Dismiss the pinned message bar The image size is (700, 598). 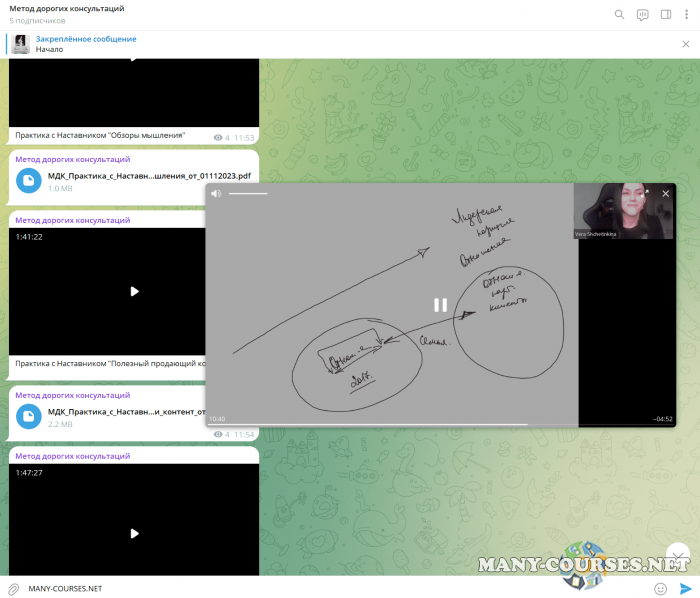(x=685, y=44)
